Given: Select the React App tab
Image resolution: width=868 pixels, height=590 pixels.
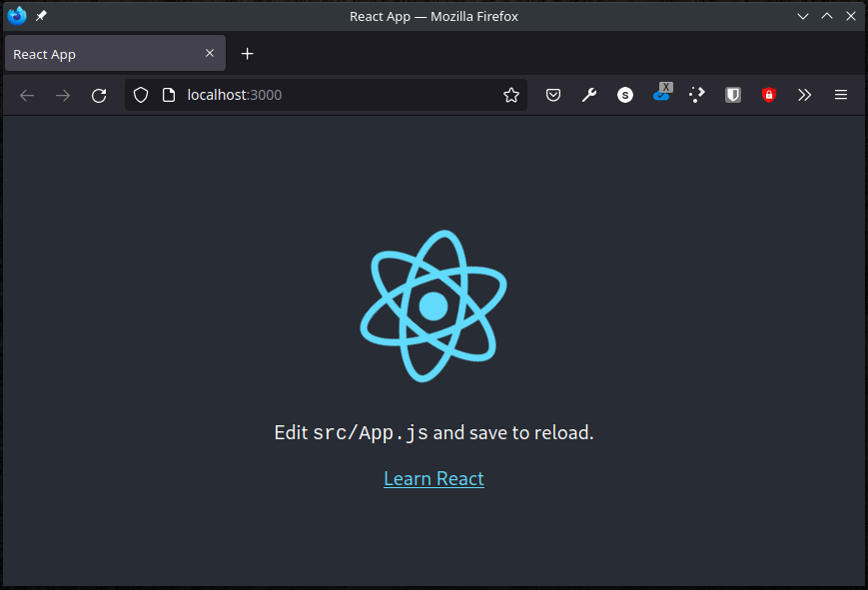Looking at the screenshot, I should pyautogui.click(x=115, y=54).
